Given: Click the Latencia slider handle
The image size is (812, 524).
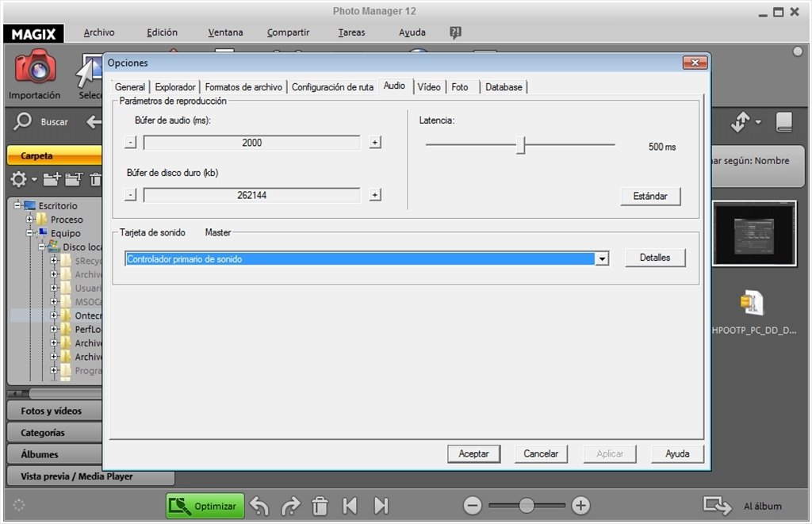Looking at the screenshot, I should click(x=522, y=146).
